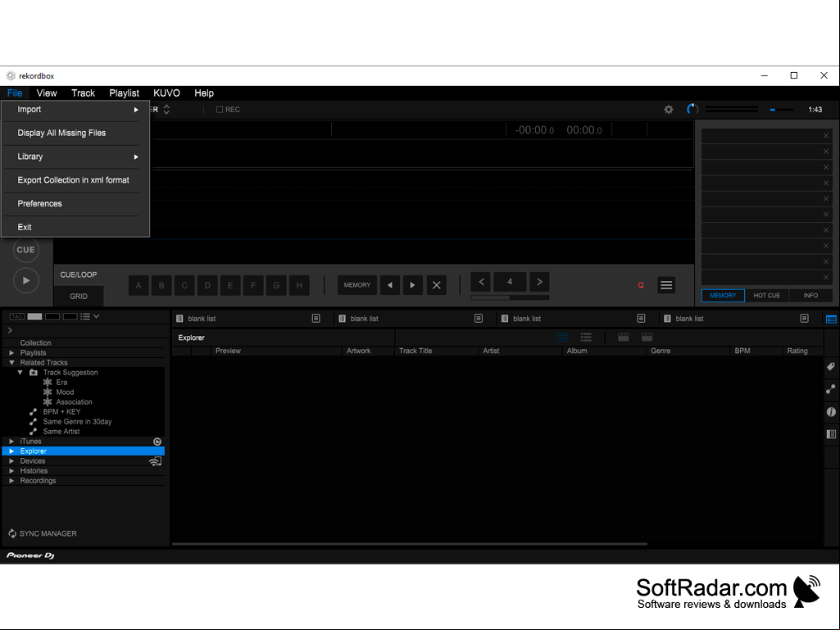
Task: Collapse the Track Suggestion folder arrow
Action: point(20,372)
